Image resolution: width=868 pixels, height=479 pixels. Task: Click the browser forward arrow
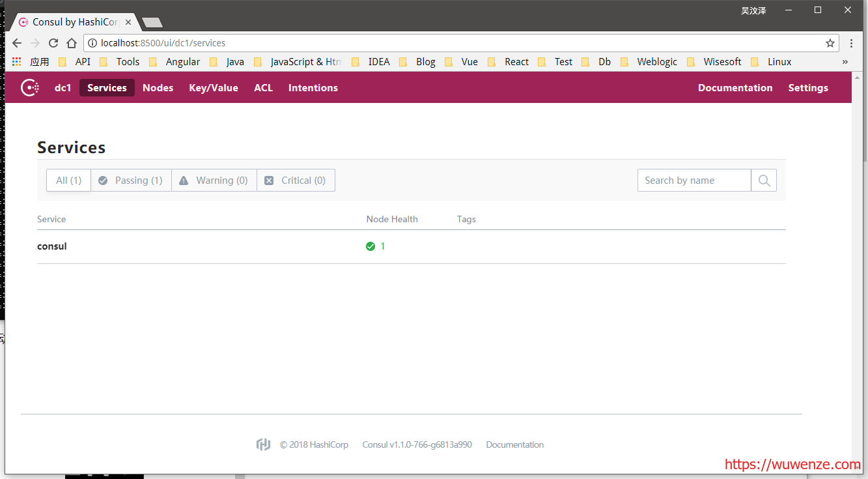point(35,43)
